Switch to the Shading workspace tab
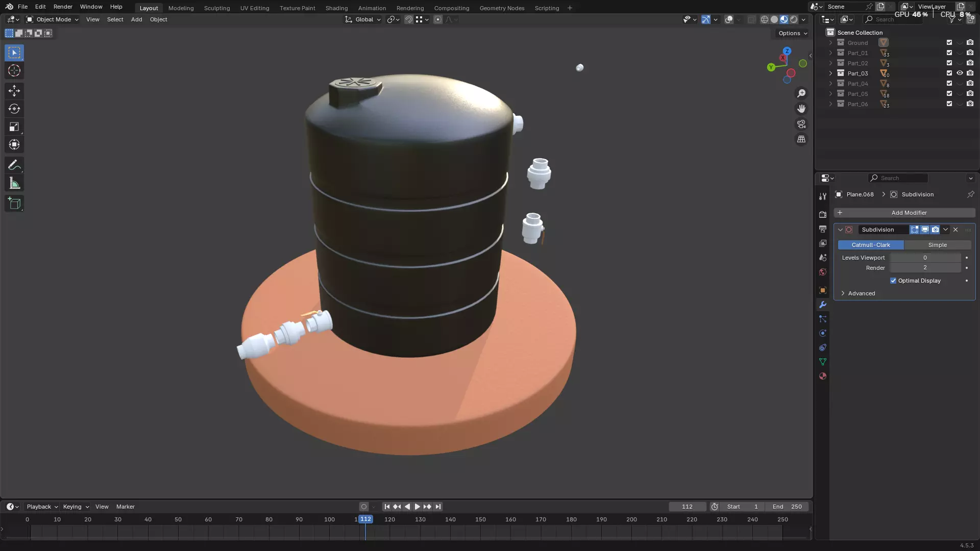 (336, 8)
